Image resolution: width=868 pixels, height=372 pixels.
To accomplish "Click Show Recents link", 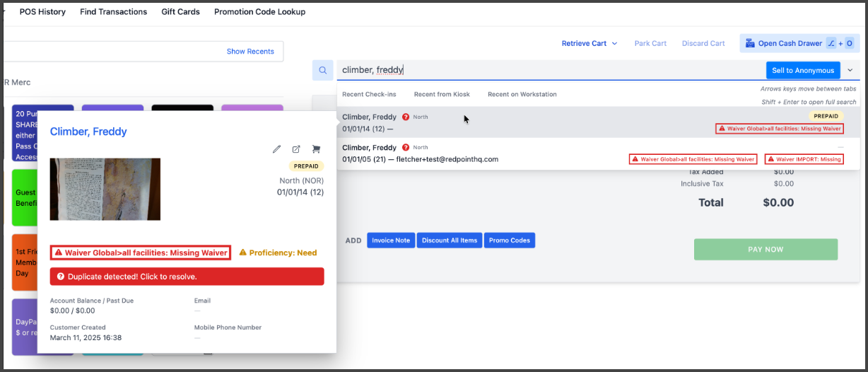I will pos(250,52).
